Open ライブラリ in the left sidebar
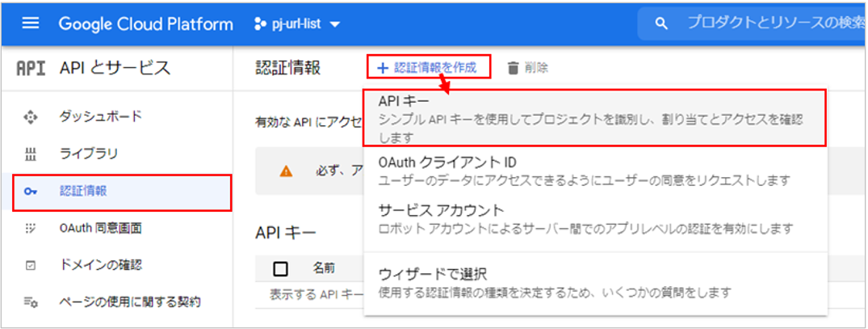This screenshot has height=329, width=868. coord(89,154)
